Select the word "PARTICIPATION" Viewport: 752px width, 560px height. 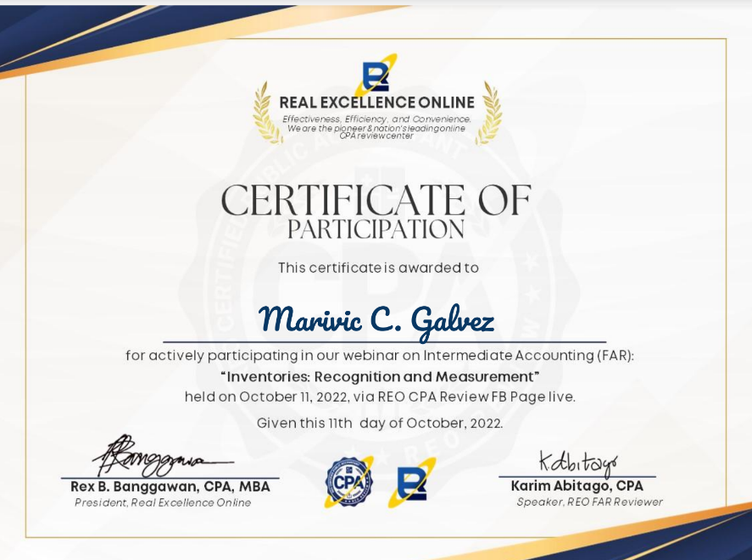point(376,230)
